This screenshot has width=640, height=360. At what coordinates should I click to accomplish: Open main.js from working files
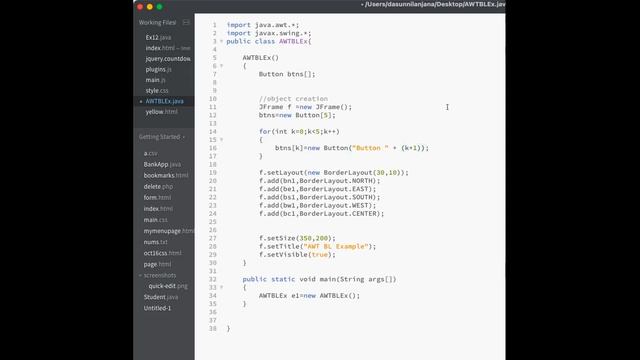(155, 80)
